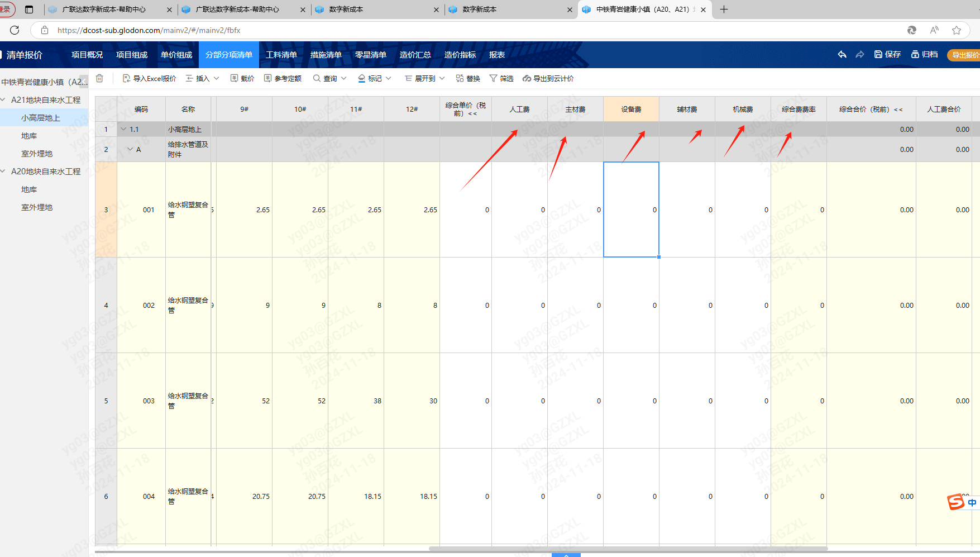
Task: Click the 综合费费率 column header
Action: [x=799, y=109]
